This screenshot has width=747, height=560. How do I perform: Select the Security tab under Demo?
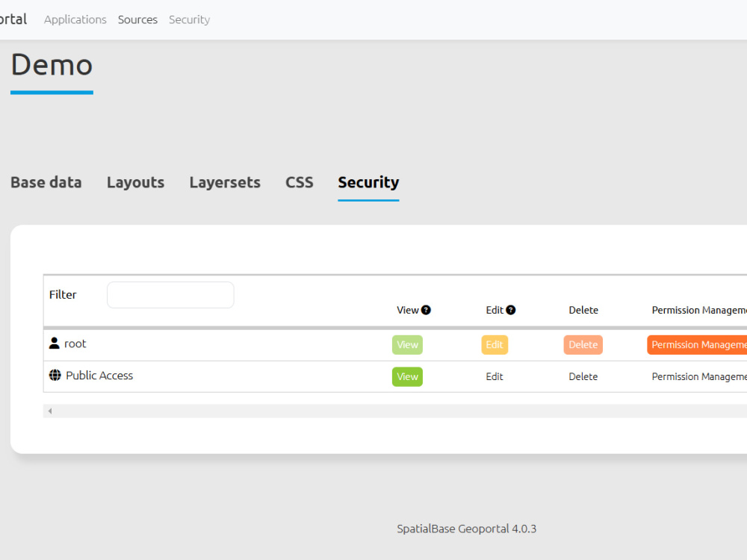[x=368, y=182]
